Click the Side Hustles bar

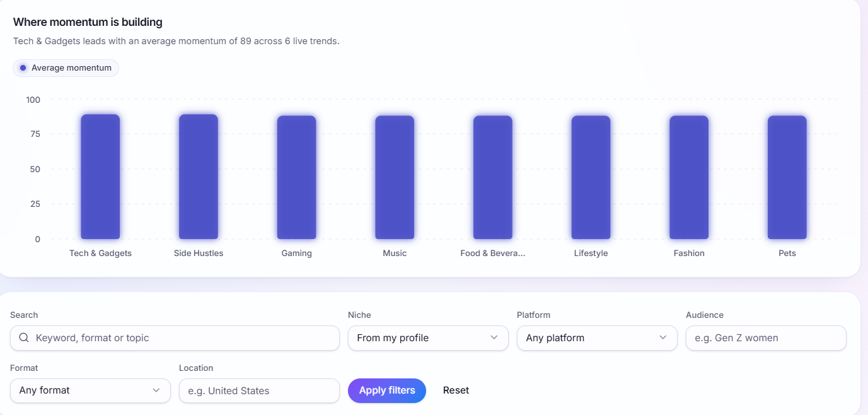(x=199, y=177)
